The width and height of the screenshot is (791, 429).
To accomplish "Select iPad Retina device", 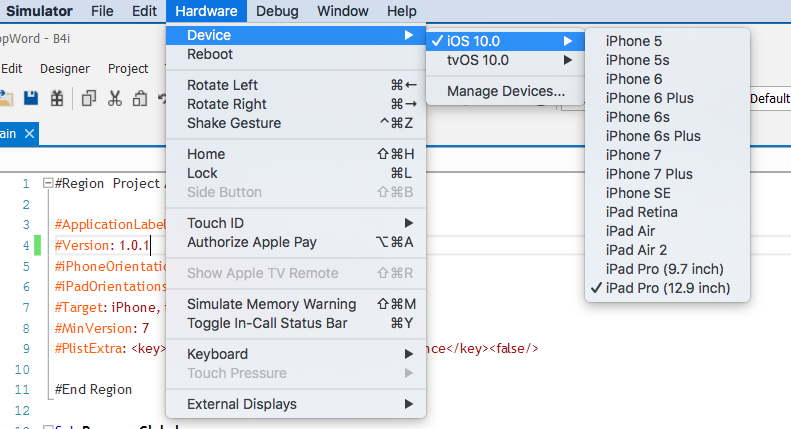I will point(667,212).
